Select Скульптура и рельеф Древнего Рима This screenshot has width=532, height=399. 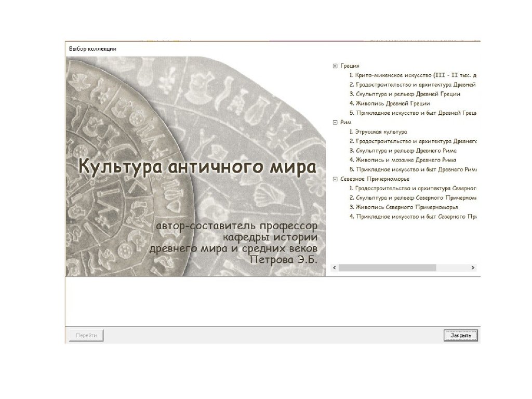(403, 151)
